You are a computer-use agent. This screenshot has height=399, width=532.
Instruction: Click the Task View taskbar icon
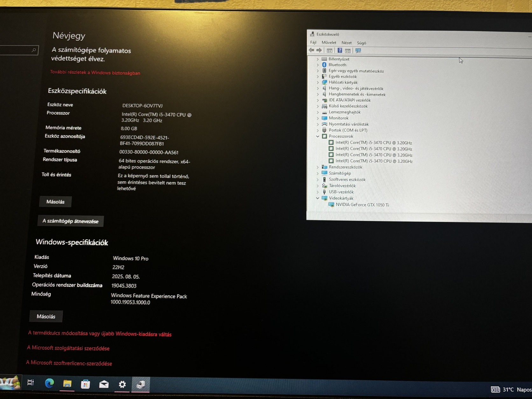point(31,383)
